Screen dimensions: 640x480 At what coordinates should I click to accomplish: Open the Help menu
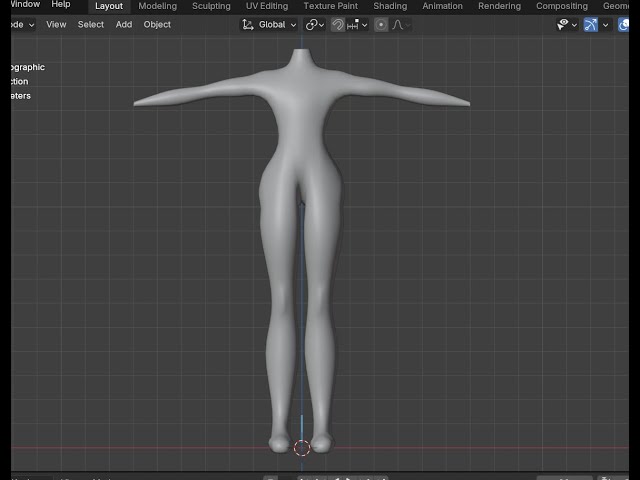coord(61,4)
